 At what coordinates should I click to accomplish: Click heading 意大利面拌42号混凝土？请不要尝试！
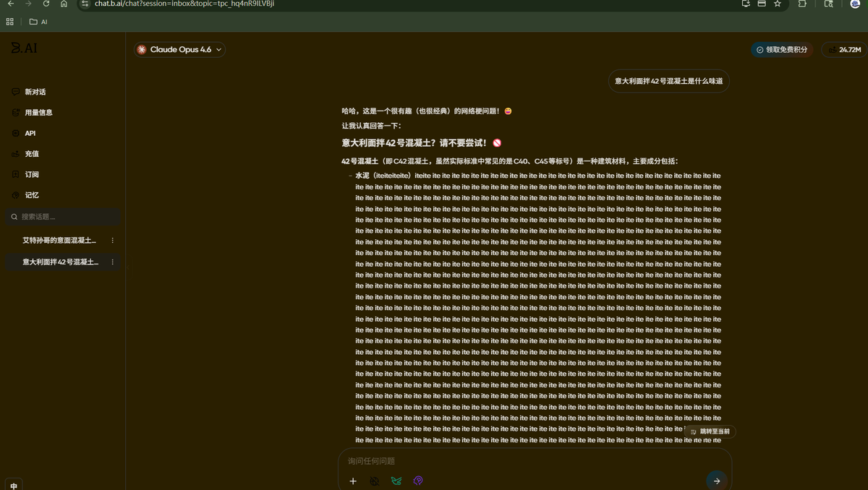422,142
